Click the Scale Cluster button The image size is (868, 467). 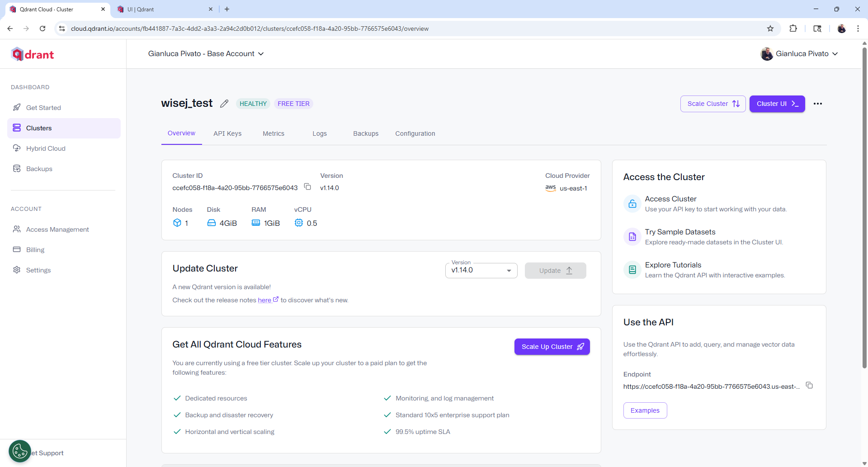tap(713, 104)
